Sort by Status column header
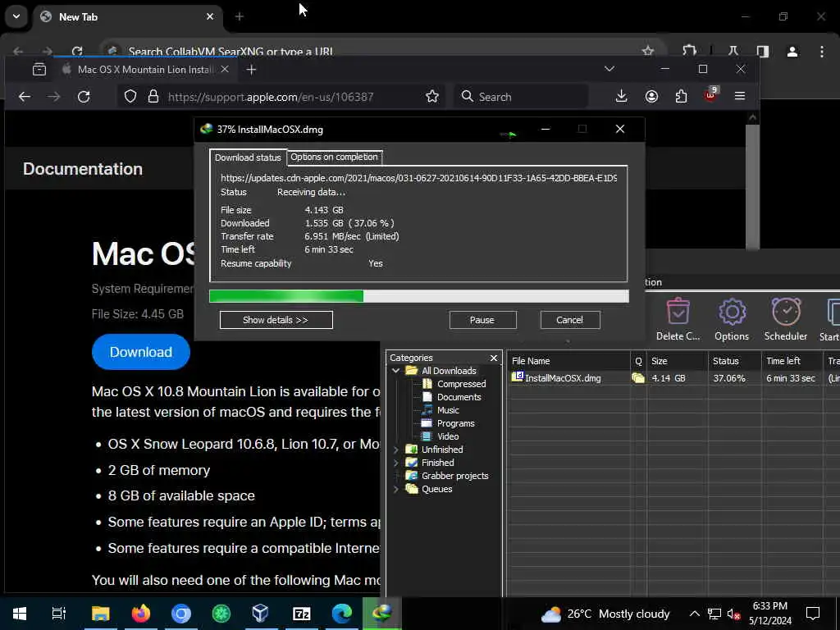This screenshot has height=630, width=840. 734,361
